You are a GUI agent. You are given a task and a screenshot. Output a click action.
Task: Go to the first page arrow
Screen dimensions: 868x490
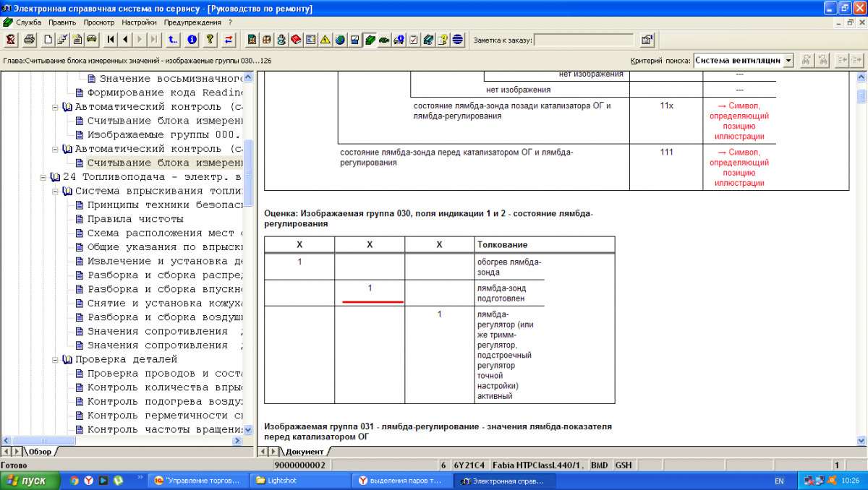point(111,40)
